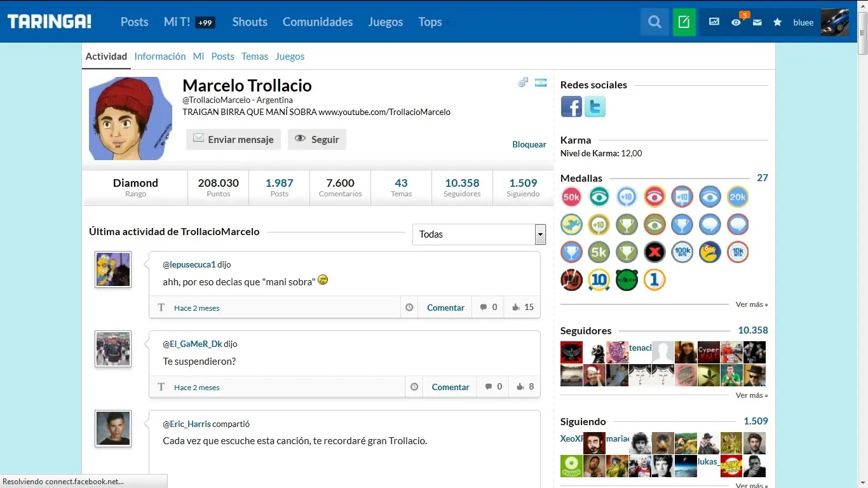Open 'Hace 2 meses' timestamp on lepusecuca1's post

pos(197,308)
